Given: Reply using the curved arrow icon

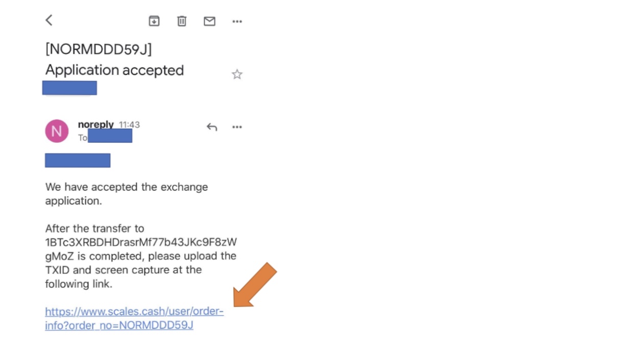Looking at the screenshot, I should [x=212, y=127].
